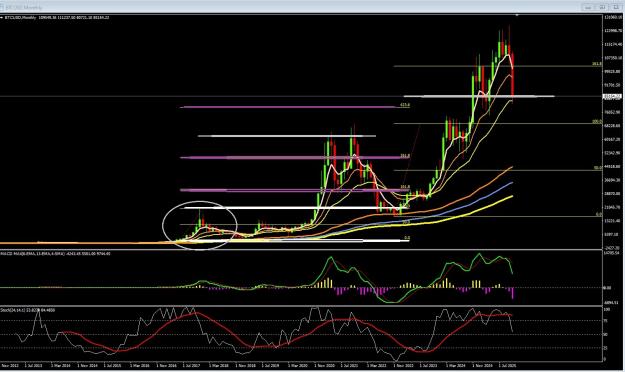
Task: Click the BTCUSD,Monthly symbol label in chart
Action: point(20,18)
